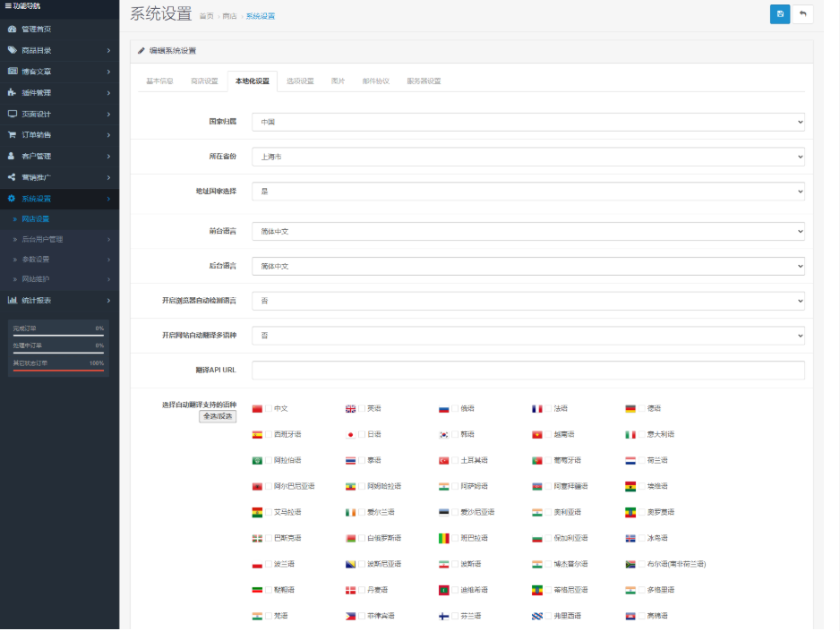Viewport: 840px width, 631px height.
Task: Click the pencil icon beside 编辑系统设置
Action: pos(141,50)
